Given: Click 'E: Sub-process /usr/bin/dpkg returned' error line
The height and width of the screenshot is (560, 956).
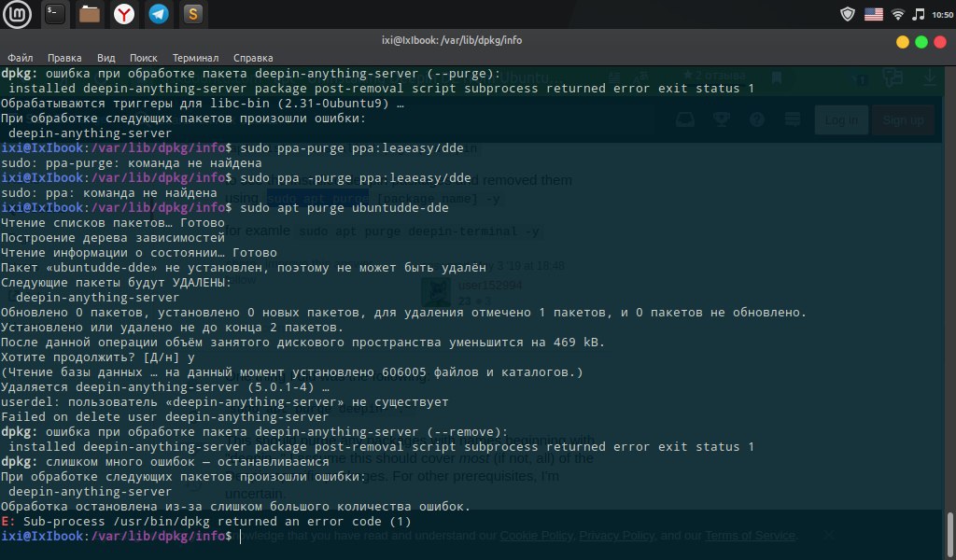Looking at the screenshot, I should coord(206,522).
